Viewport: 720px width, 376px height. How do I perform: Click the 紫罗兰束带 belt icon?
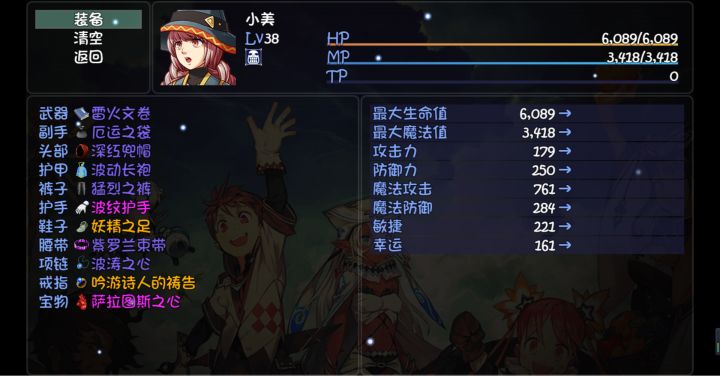tap(81, 245)
